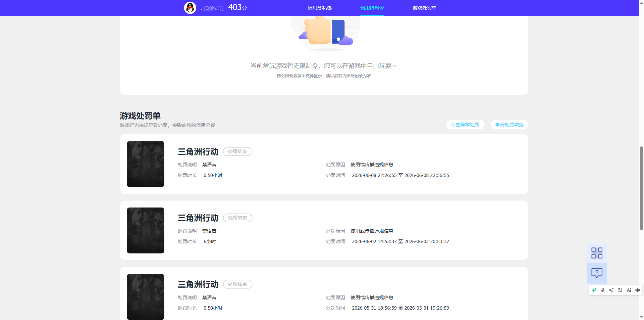
Task: Open game thumbnail of the 6小时 penalty
Action: tap(146, 230)
